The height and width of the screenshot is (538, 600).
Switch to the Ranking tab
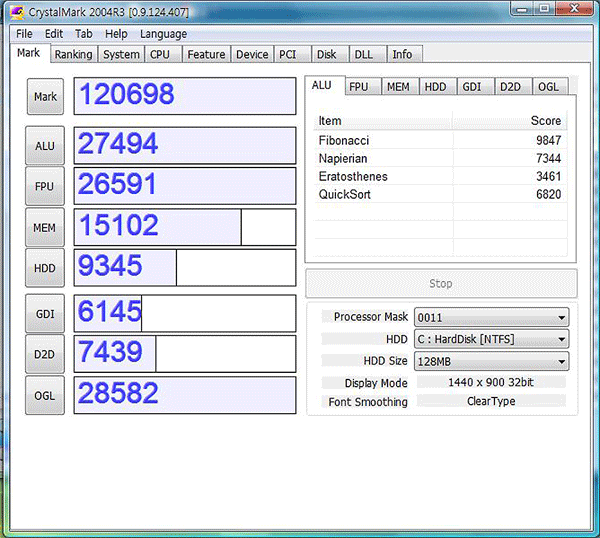pyautogui.click(x=73, y=54)
